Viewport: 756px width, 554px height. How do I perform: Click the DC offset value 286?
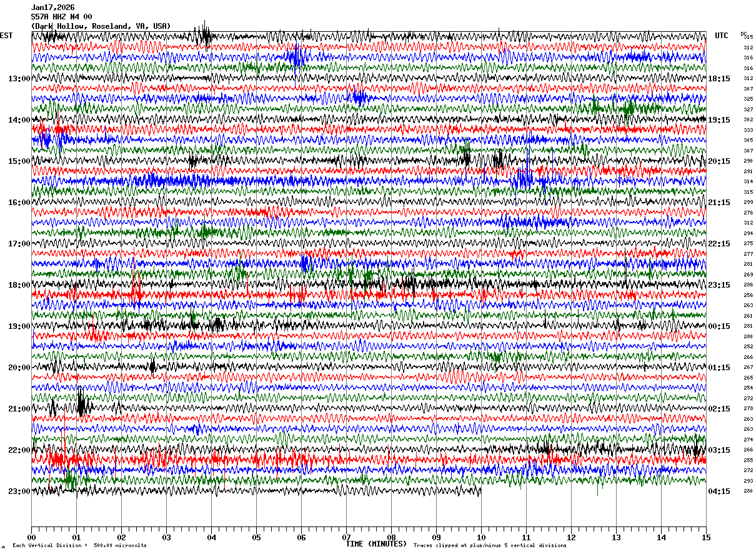tap(748, 285)
